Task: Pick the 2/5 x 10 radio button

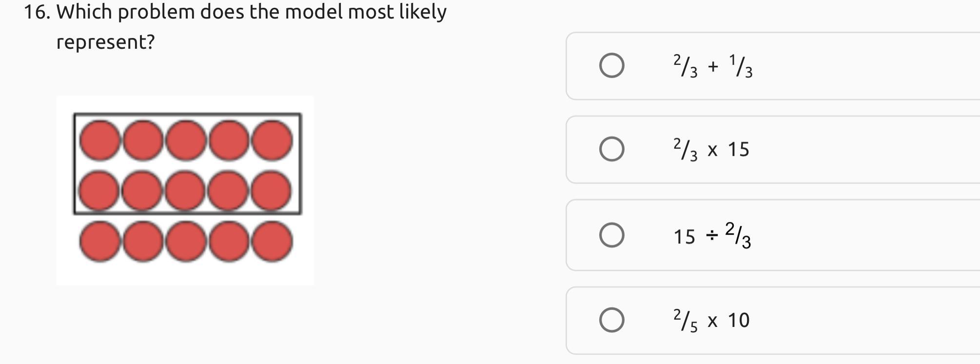Action: click(x=611, y=320)
